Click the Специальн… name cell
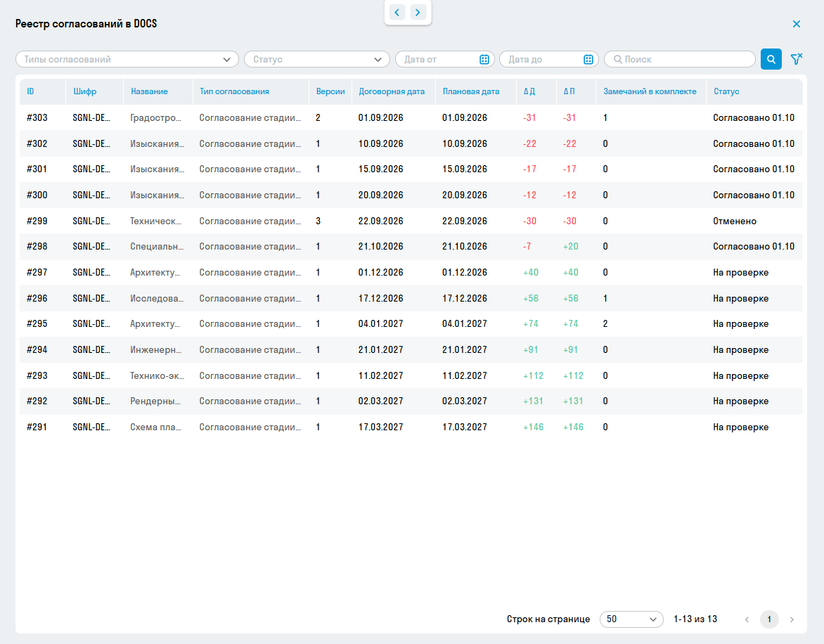The width and height of the screenshot is (824, 644). 157,246
